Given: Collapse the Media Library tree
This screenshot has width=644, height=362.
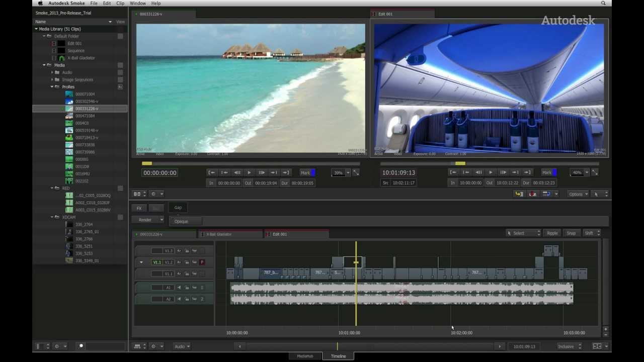Looking at the screenshot, I should pyautogui.click(x=36, y=29).
